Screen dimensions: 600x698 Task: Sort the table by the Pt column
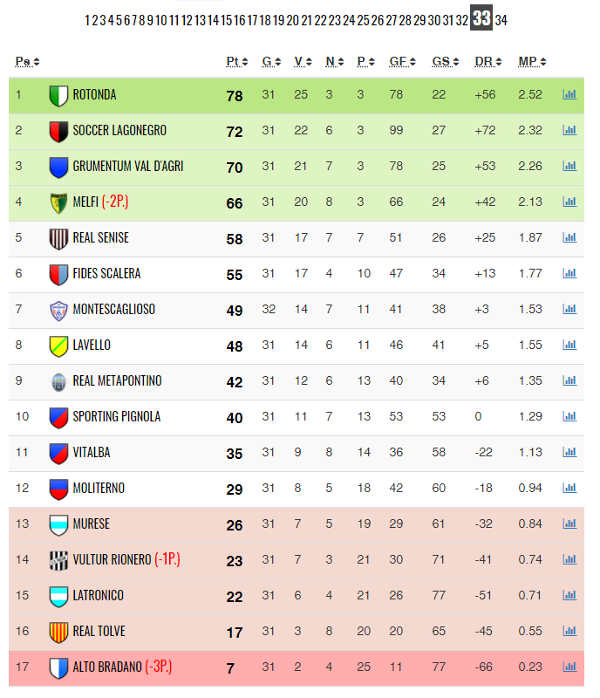pyautogui.click(x=237, y=61)
